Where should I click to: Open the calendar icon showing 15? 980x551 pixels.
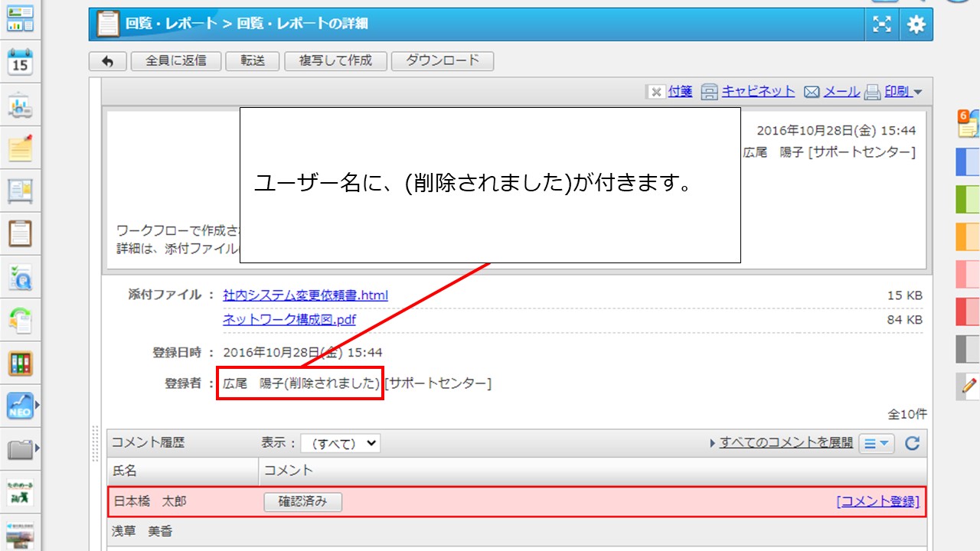[20, 62]
